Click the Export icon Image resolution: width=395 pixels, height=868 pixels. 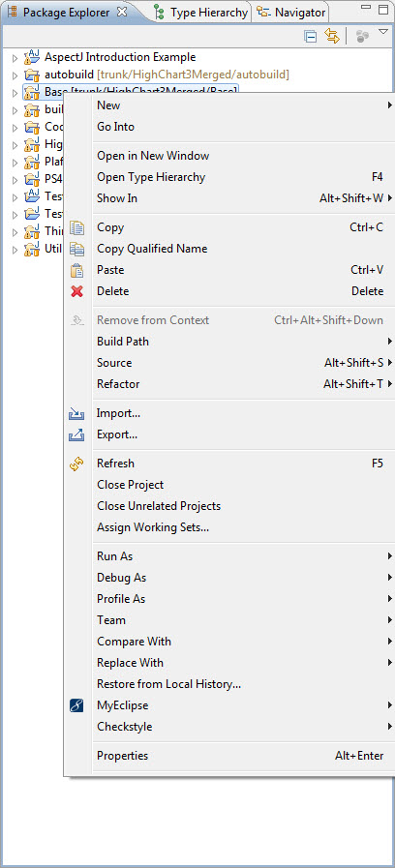(76, 435)
